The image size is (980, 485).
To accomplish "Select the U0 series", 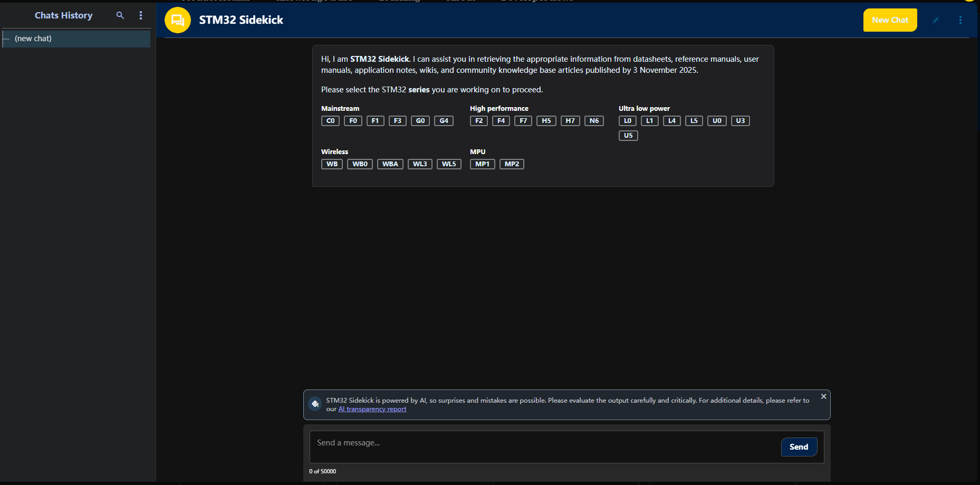I will pyautogui.click(x=717, y=121).
